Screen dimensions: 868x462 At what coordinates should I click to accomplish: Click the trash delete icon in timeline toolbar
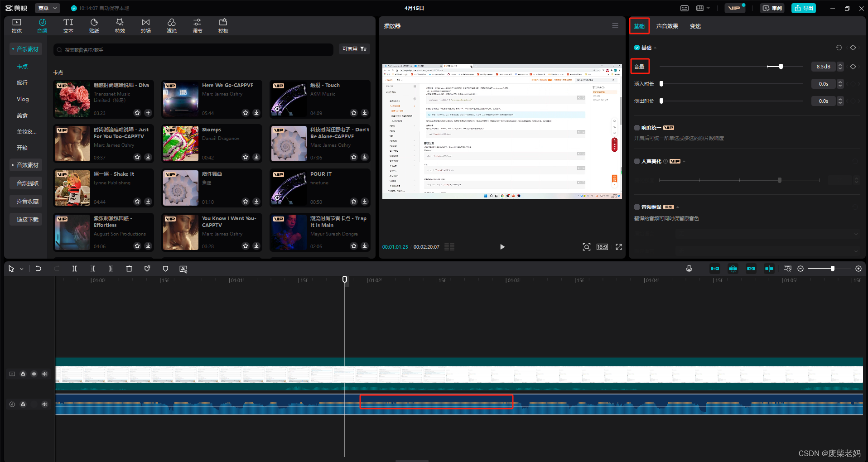pos(129,269)
